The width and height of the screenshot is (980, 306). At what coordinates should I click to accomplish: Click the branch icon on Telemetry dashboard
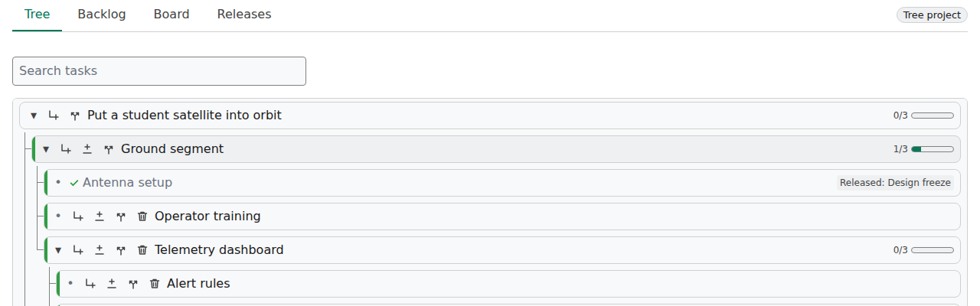pyautogui.click(x=121, y=250)
